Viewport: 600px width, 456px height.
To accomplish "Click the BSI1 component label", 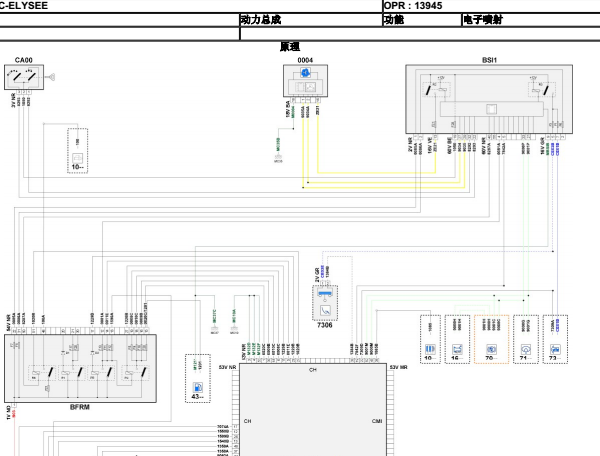I will [489, 60].
